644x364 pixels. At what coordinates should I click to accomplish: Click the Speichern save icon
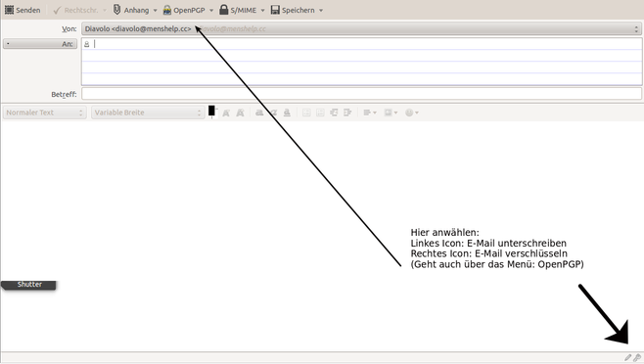(275, 10)
